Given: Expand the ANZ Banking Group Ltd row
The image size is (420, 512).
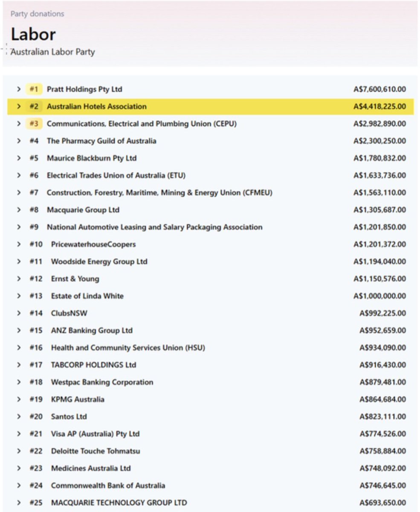Looking at the screenshot, I should (19, 330).
